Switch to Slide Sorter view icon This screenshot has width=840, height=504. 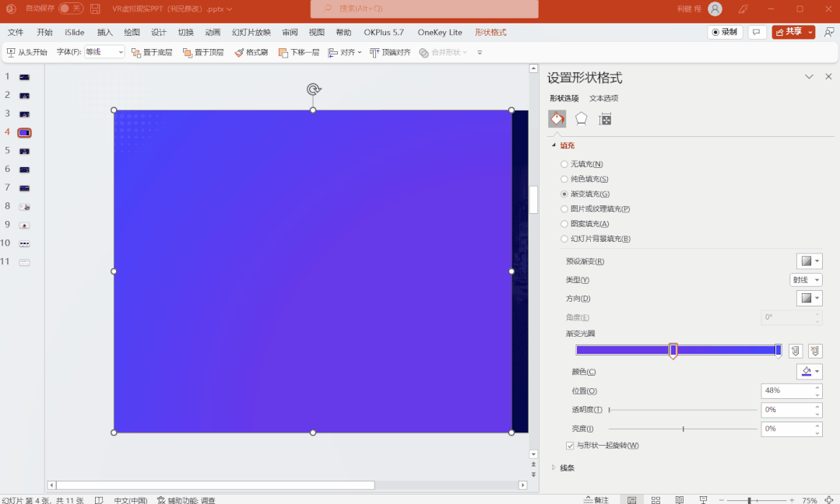click(x=655, y=499)
